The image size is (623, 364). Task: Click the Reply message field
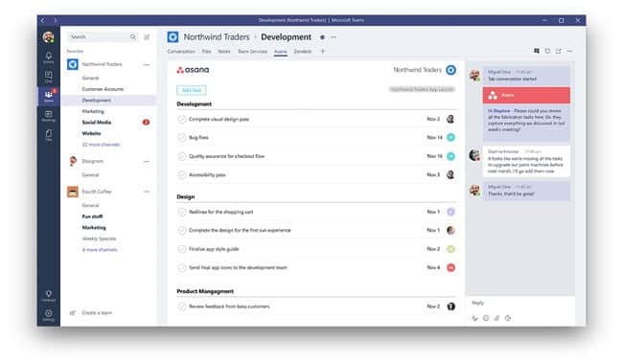coord(520,304)
